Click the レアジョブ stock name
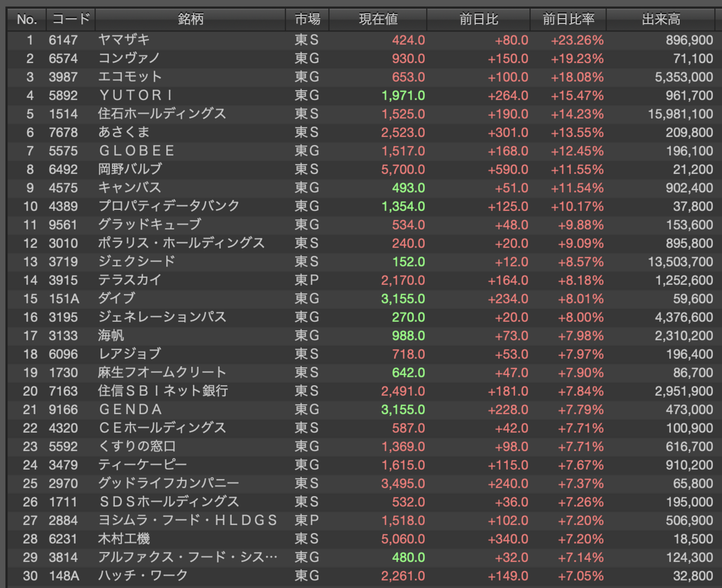 pyautogui.click(x=130, y=354)
